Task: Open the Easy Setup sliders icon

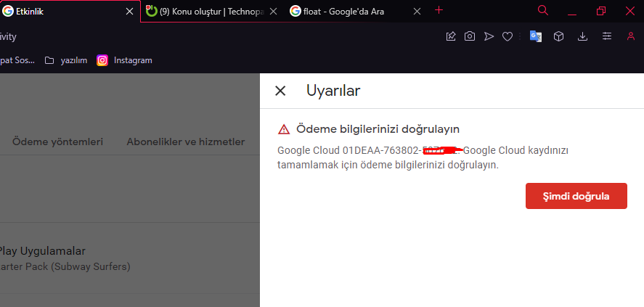Action: pos(607,36)
